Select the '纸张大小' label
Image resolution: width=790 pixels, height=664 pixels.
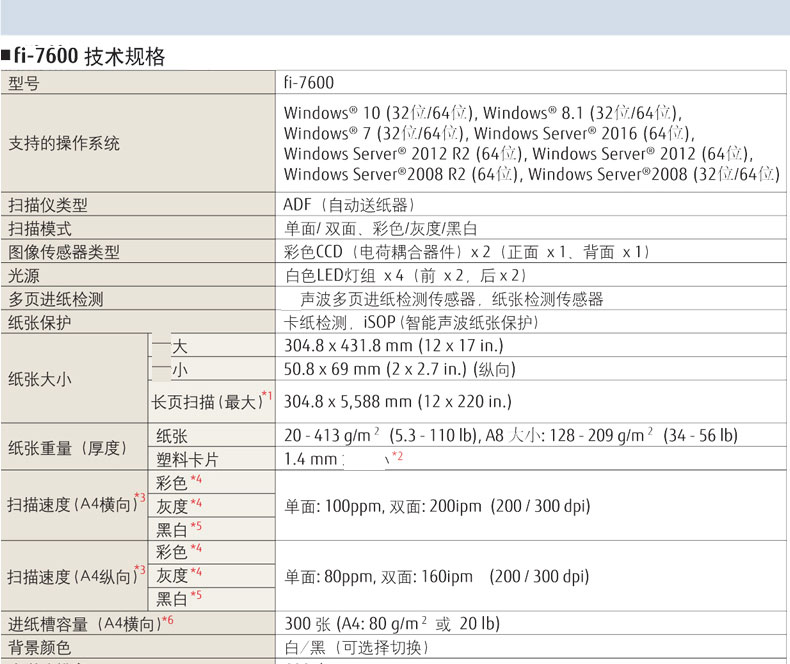tap(40, 379)
